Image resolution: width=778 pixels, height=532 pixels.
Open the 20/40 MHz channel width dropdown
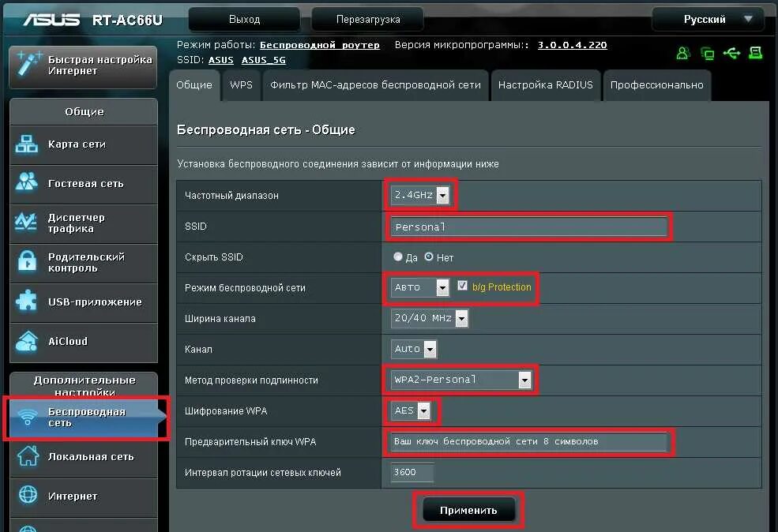[x=430, y=318]
